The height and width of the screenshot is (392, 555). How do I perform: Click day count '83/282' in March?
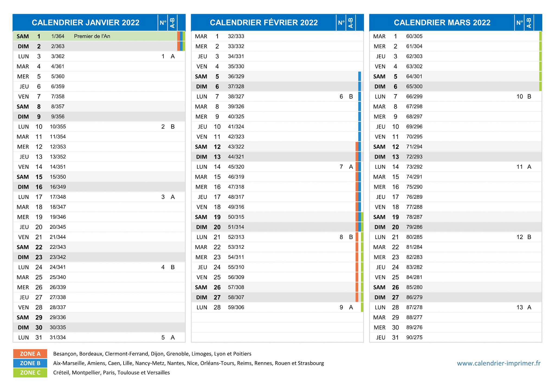point(414,267)
